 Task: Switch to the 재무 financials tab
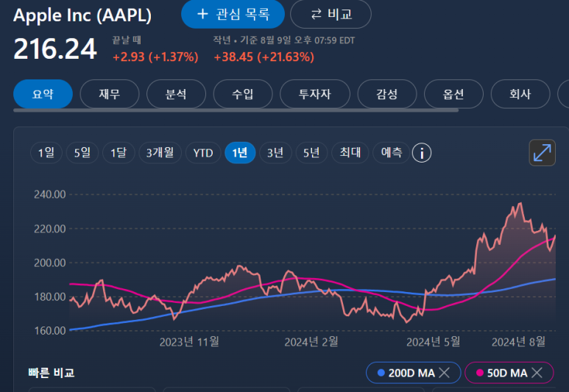pos(110,94)
